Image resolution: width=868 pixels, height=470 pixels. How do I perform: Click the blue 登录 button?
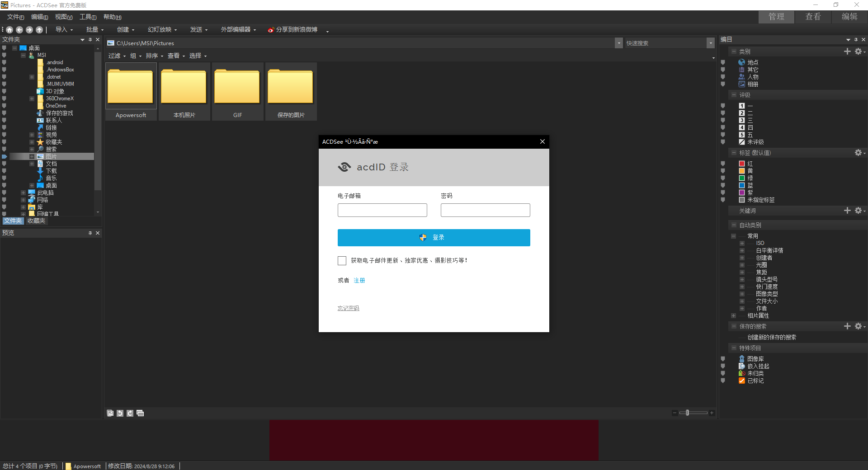click(433, 237)
